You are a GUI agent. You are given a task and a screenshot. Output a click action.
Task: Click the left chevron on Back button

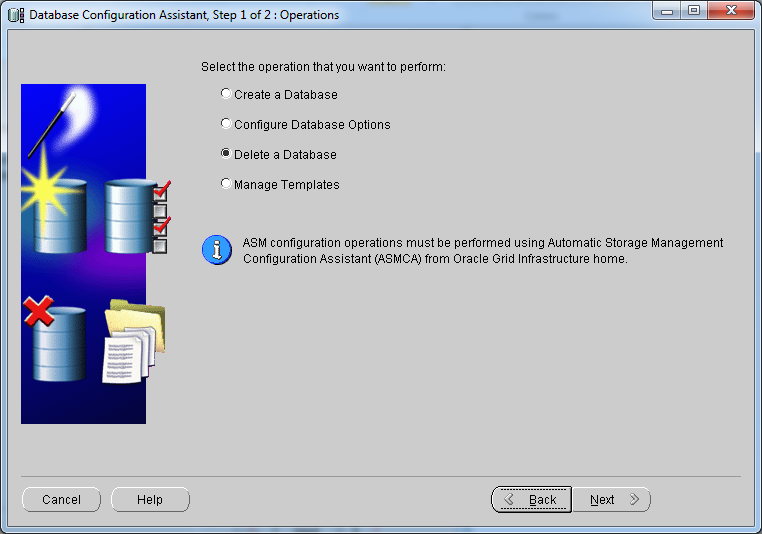point(509,499)
